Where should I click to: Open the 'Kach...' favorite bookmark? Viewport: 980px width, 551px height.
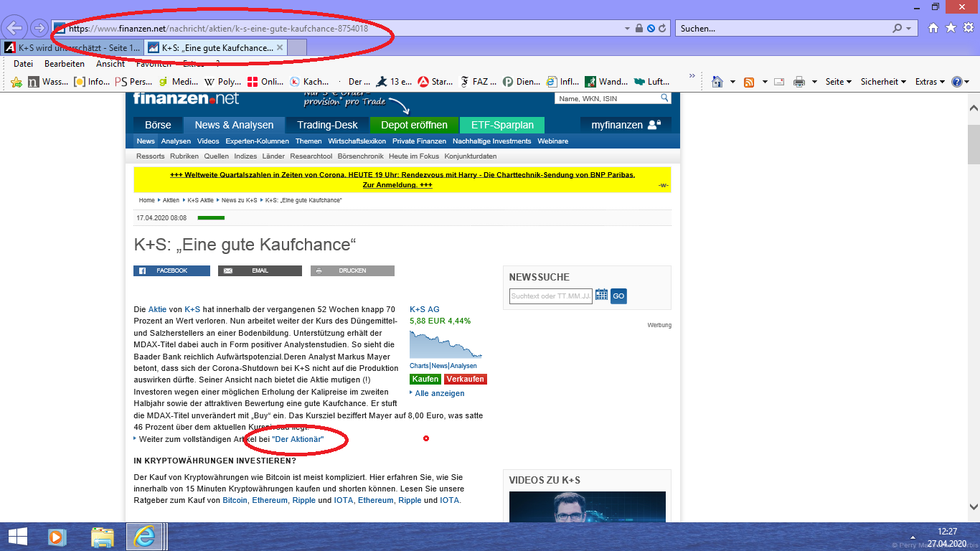coord(310,82)
